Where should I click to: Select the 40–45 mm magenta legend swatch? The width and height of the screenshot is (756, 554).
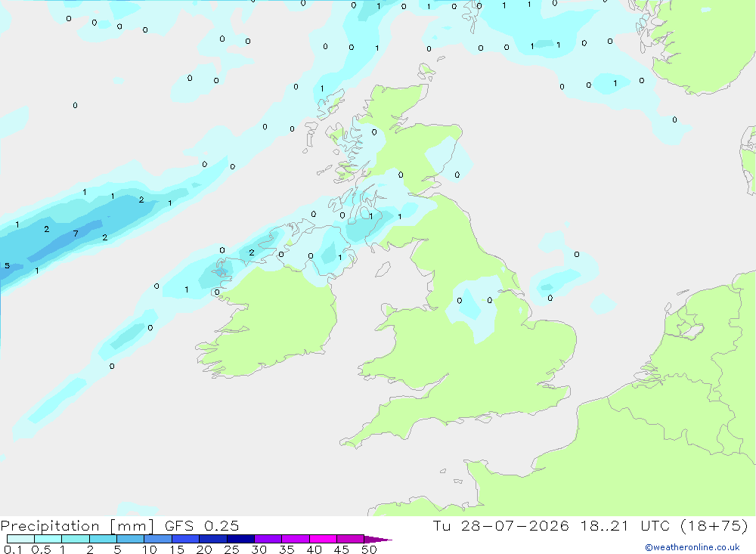(323, 539)
